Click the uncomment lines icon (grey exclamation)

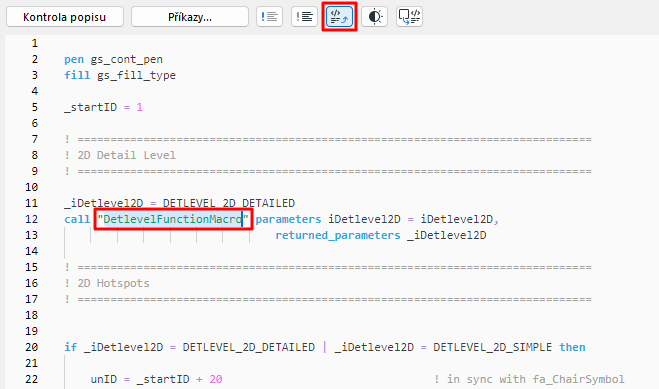[x=304, y=17]
